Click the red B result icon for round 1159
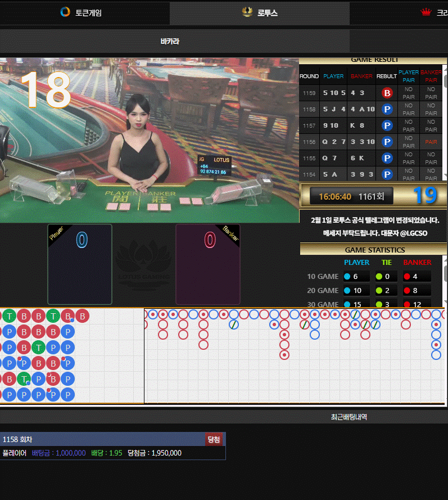 pos(387,93)
